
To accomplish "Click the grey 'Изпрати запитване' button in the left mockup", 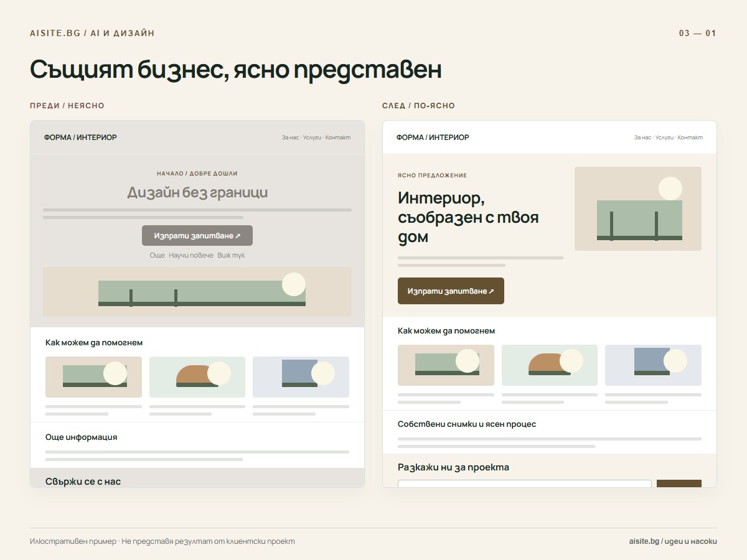I will coord(197,236).
